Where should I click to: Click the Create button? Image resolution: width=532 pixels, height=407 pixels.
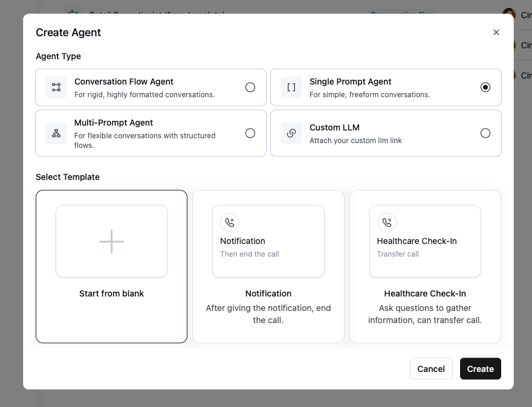pos(480,368)
